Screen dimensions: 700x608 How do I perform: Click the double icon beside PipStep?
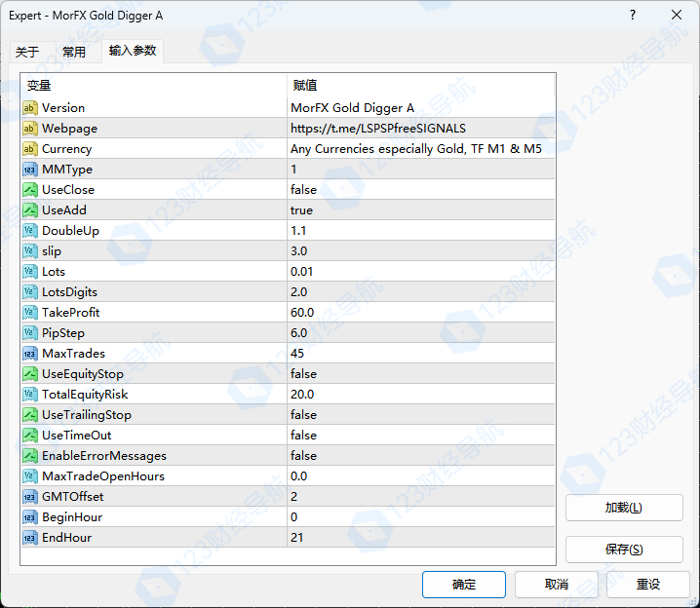click(x=30, y=333)
